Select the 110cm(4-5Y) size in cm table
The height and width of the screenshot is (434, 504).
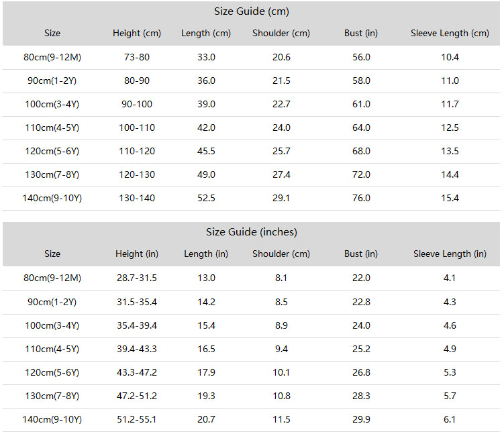[x=52, y=128]
